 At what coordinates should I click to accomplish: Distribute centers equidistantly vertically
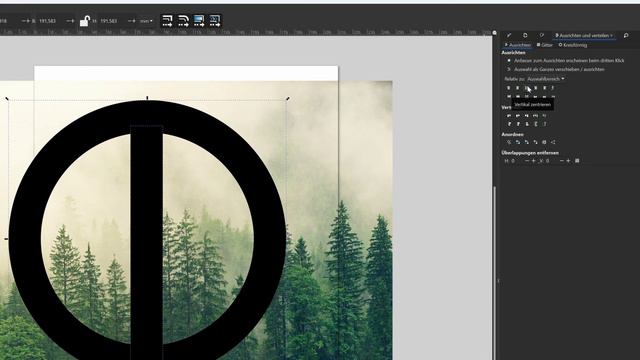pos(518,124)
